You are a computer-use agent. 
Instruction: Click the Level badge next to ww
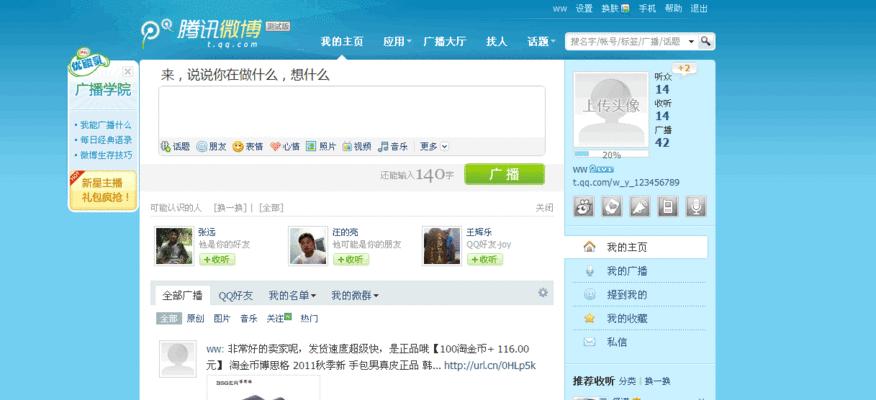coord(602,169)
